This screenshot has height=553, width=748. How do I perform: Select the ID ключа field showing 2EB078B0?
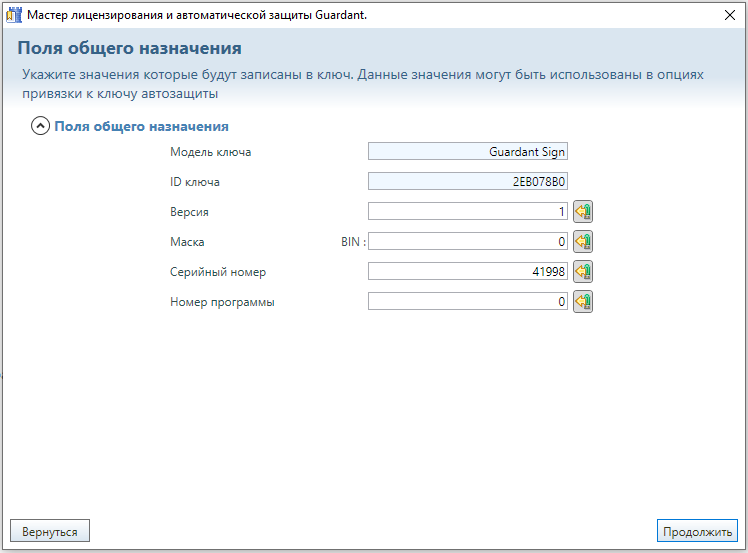(x=467, y=182)
